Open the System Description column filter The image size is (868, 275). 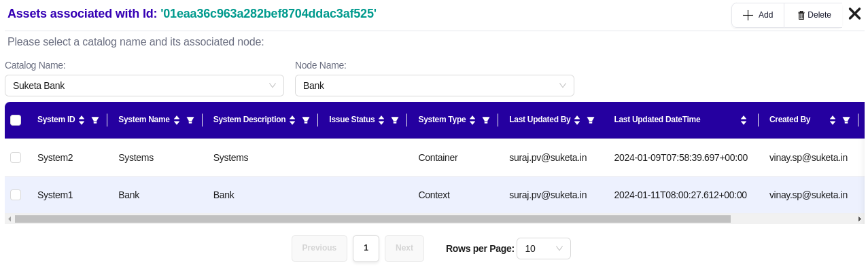click(306, 120)
